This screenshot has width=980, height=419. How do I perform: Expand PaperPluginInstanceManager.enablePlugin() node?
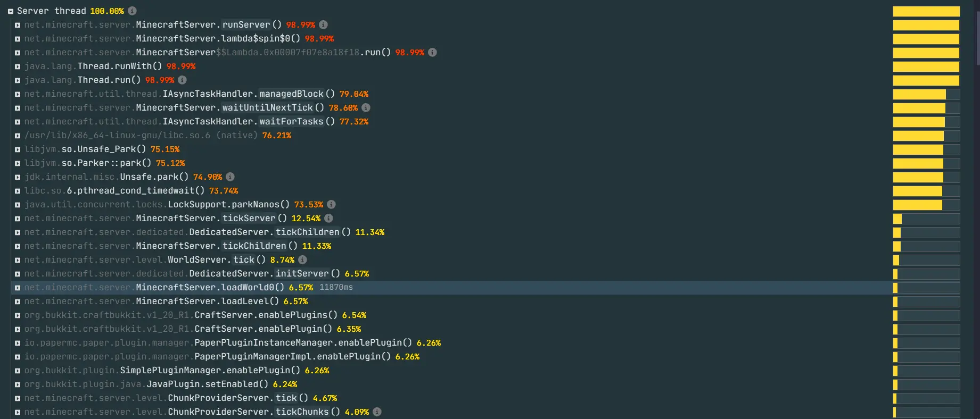pyautogui.click(x=18, y=343)
